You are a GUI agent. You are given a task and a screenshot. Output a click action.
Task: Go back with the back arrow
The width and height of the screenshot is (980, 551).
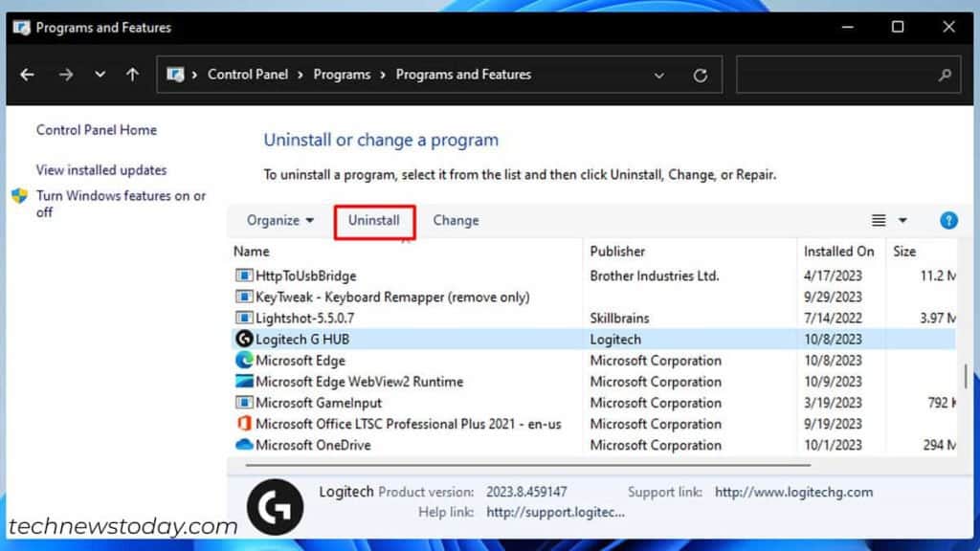click(27, 75)
